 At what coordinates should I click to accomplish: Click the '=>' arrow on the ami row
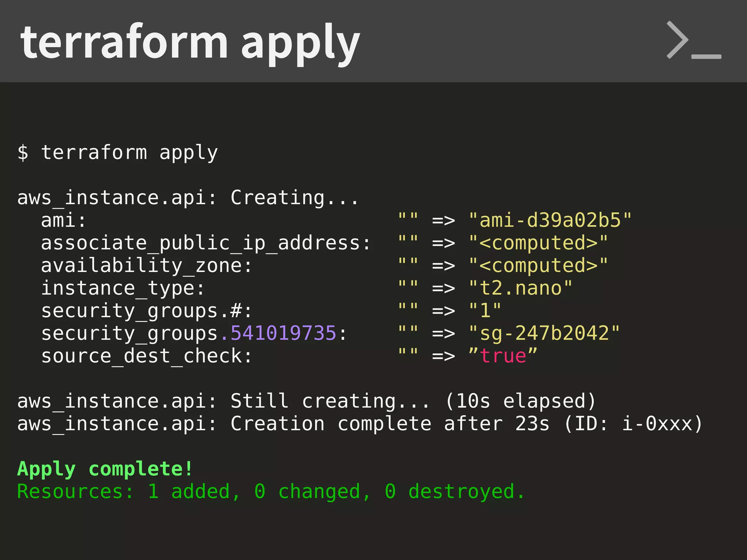click(x=444, y=221)
